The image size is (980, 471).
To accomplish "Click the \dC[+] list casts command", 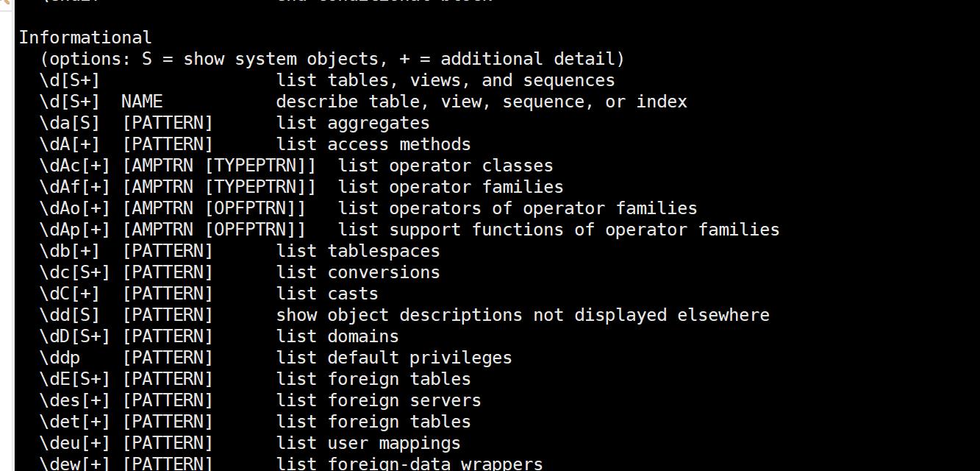I will [209, 294].
